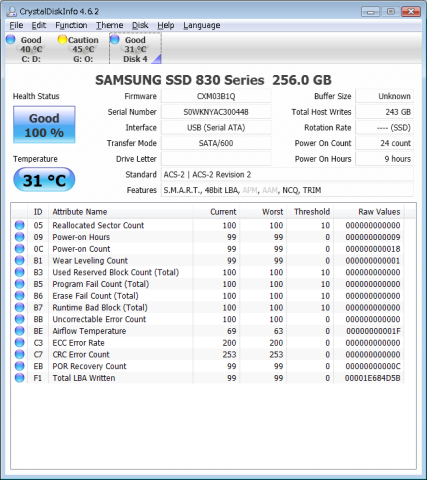This screenshot has width=427, height=480.
Task: Click the Current column header
Action: 216,212
